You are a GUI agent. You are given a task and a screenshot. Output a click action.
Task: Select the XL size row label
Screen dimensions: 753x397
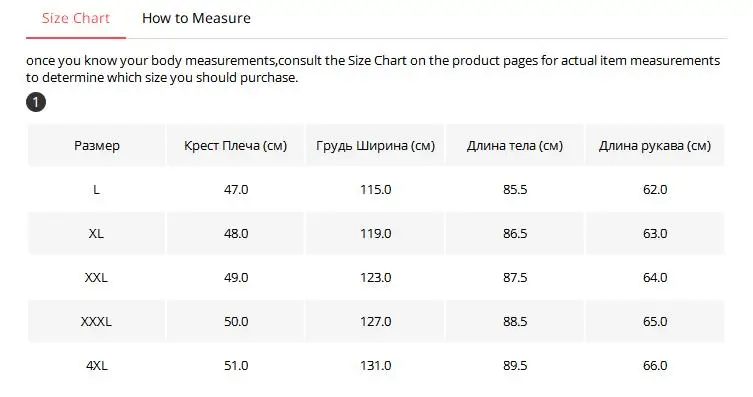[97, 234]
